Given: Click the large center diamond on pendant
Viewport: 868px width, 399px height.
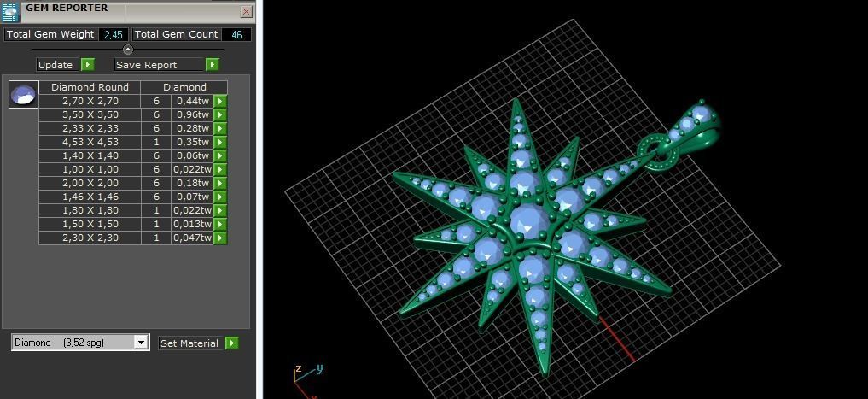Looking at the screenshot, I should pyautogui.click(x=528, y=220).
